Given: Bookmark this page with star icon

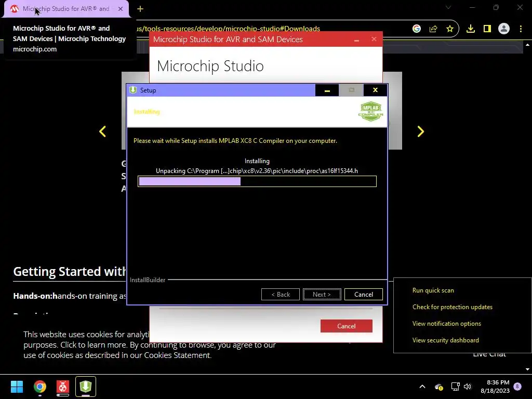Looking at the screenshot, I should 450,29.
